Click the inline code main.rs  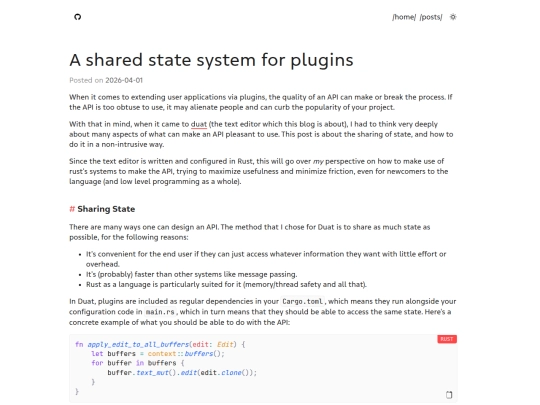pyautogui.click(x=160, y=312)
